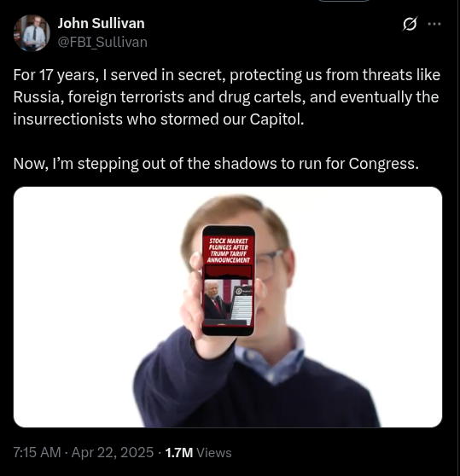
Task: Click the 7:15 AM post timestamp
Action: point(37,452)
